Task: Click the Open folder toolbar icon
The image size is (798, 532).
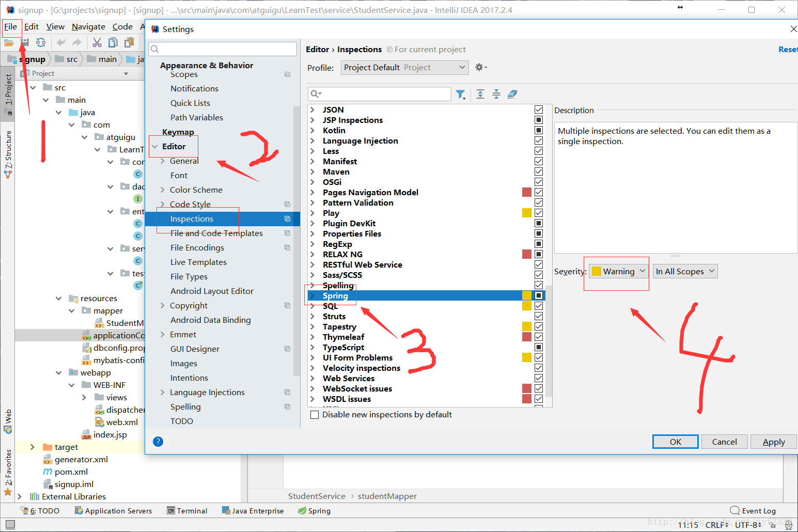Action: point(9,42)
